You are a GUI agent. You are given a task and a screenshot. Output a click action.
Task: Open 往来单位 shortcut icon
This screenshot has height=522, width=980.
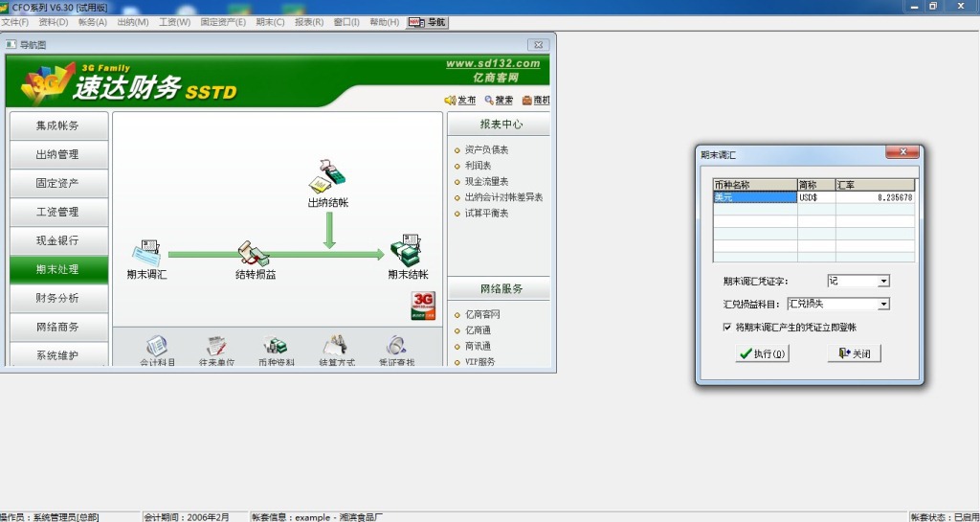(x=215, y=346)
